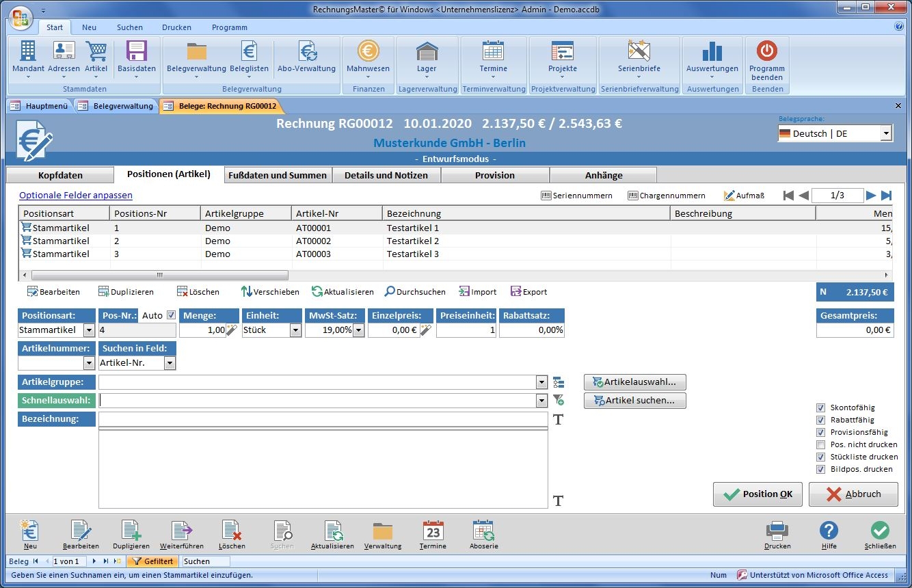Toggle the Auto position number checkbox
Image resolution: width=912 pixels, height=588 pixels.
point(171,315)
